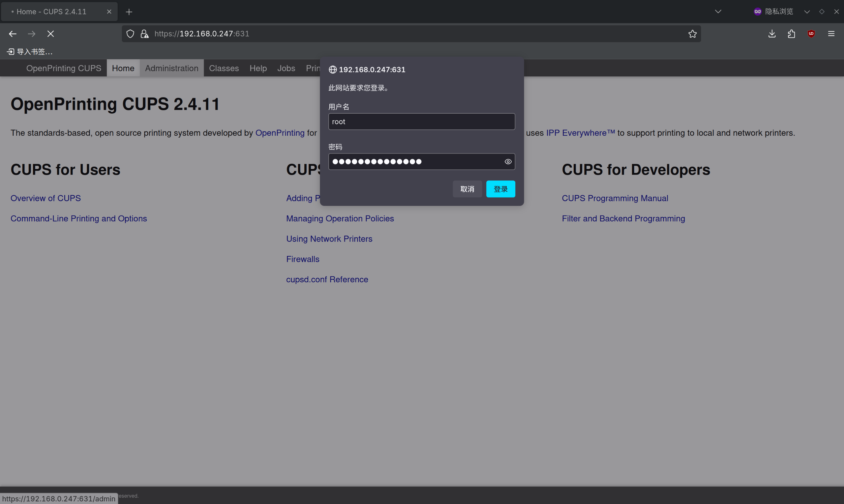Screen dimensions: 844x504
Task: Click the forward navigation arrow
Action: click(32, 34)
